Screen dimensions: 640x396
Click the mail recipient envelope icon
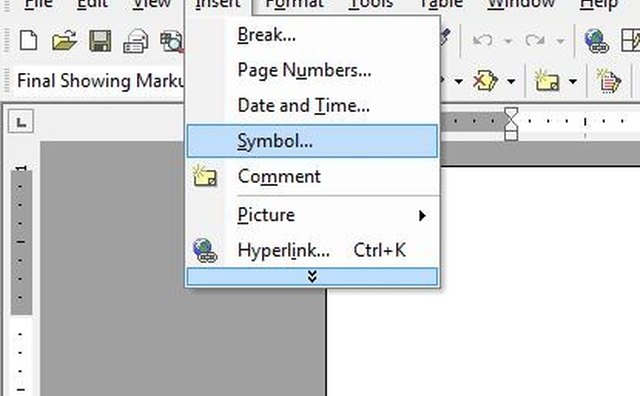[x=136, y=41]
